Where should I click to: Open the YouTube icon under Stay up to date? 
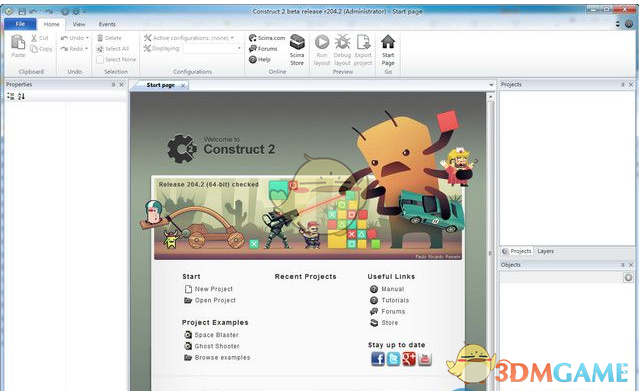click(x=425, y=359)
